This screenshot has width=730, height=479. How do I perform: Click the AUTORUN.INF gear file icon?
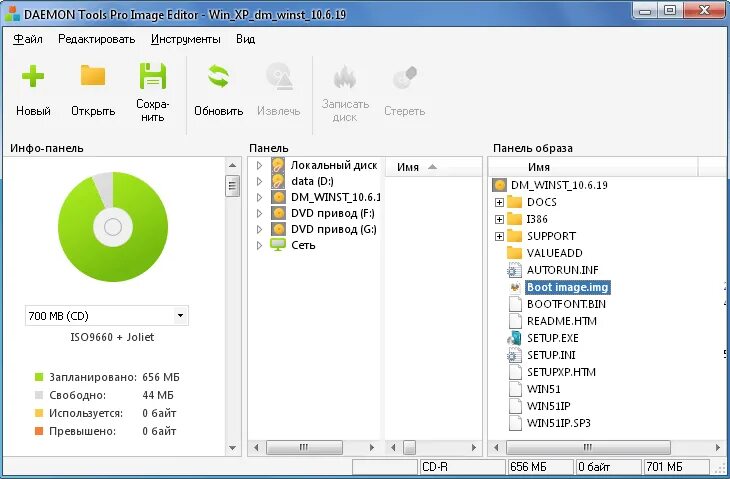[x=514, y=270]
